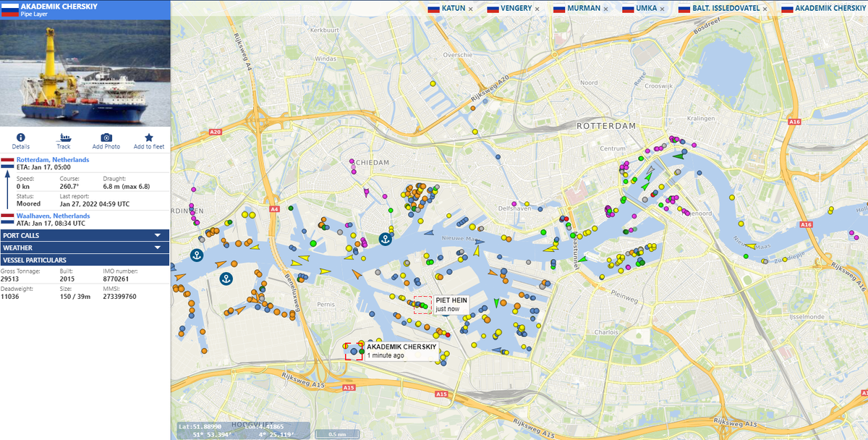
Task: Click the Russian flag beside the panel title
Action: pyautogui.click(x=9, y=9)
